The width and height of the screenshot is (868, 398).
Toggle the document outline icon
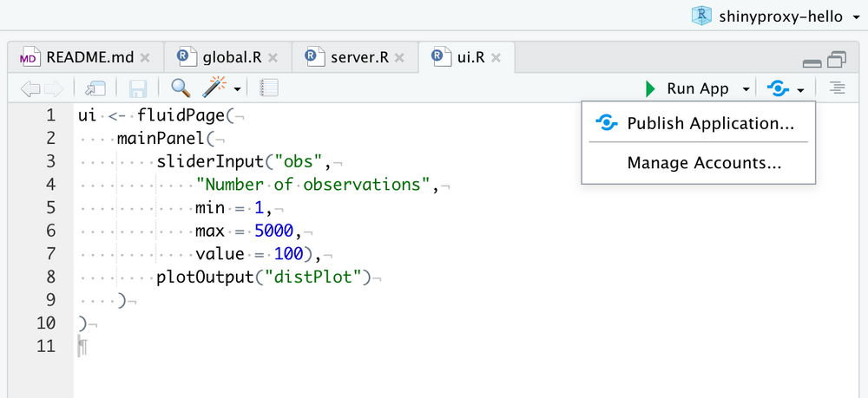click(837, 88)
